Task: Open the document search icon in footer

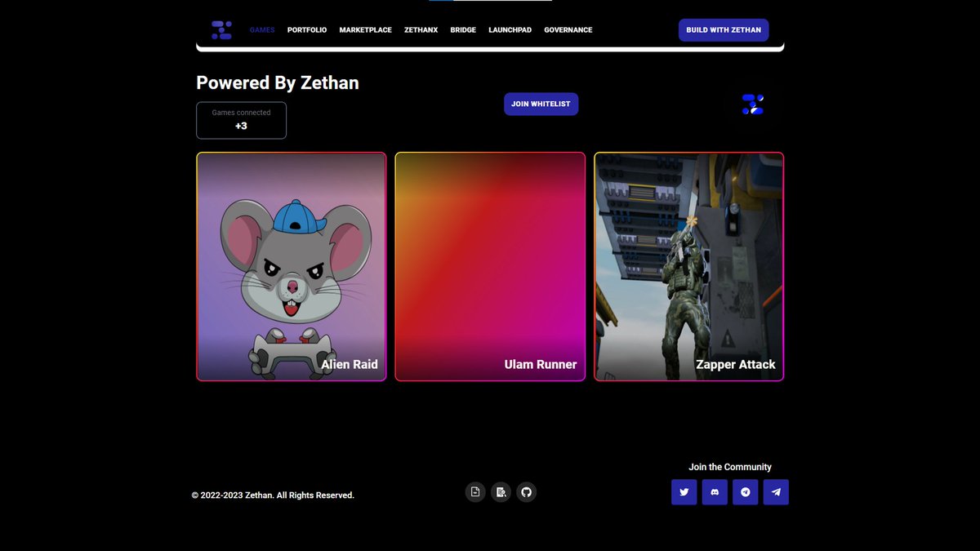Action: (501, 491)
